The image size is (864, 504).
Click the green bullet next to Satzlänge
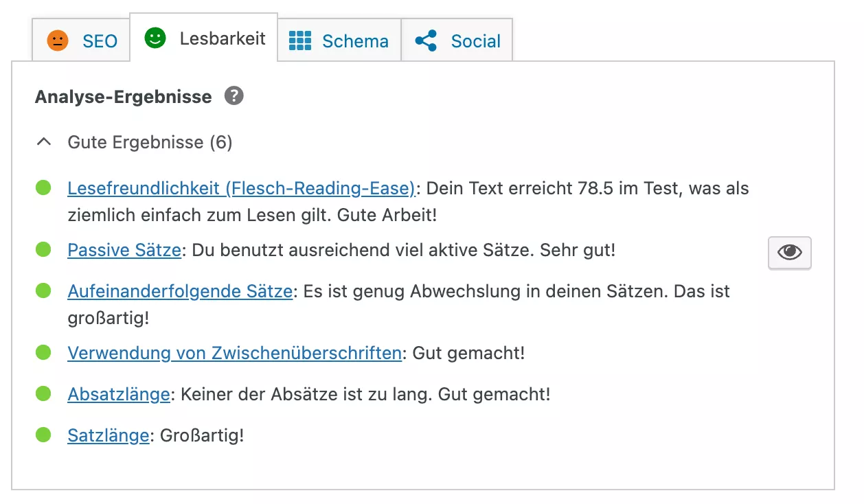(x=43, y=435)
